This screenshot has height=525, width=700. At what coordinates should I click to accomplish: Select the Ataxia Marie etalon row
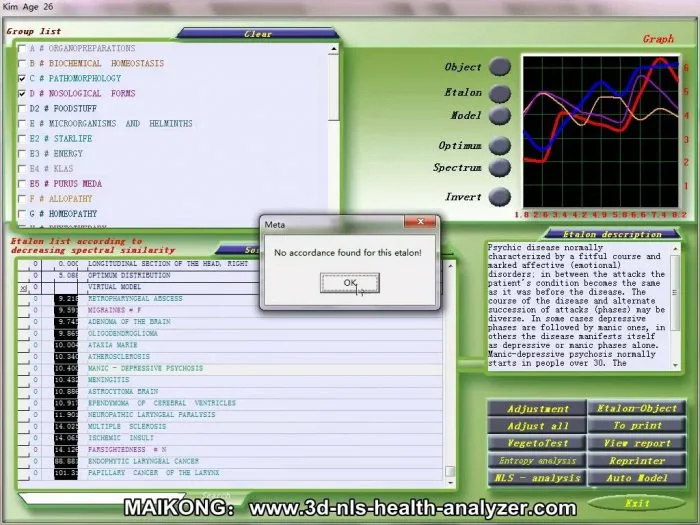click(x=230, y=345)
